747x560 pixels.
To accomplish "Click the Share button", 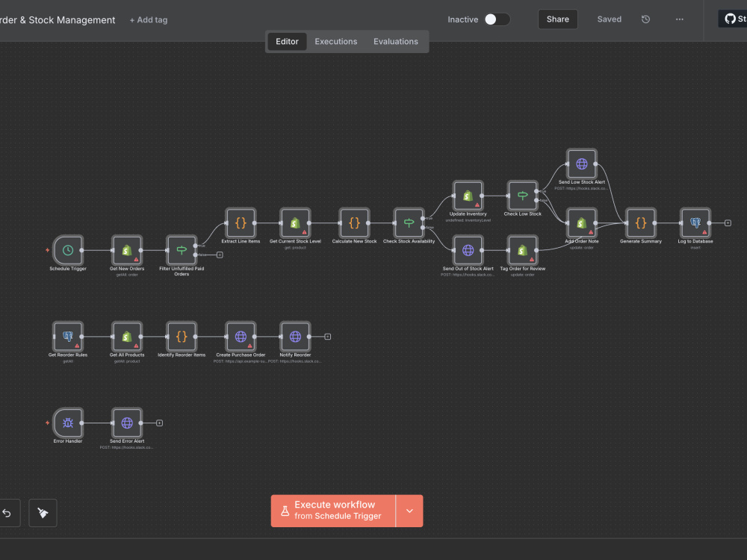I will click(557, 19).
